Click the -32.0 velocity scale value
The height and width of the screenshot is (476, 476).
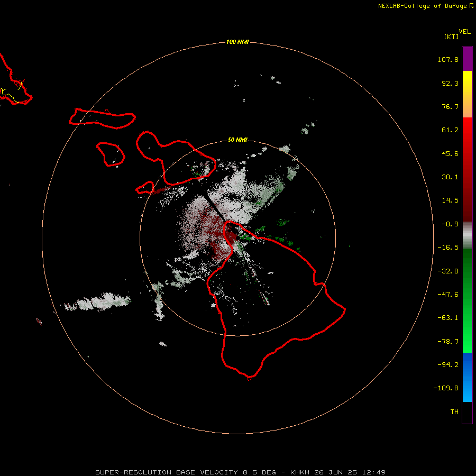coord(448,271)
